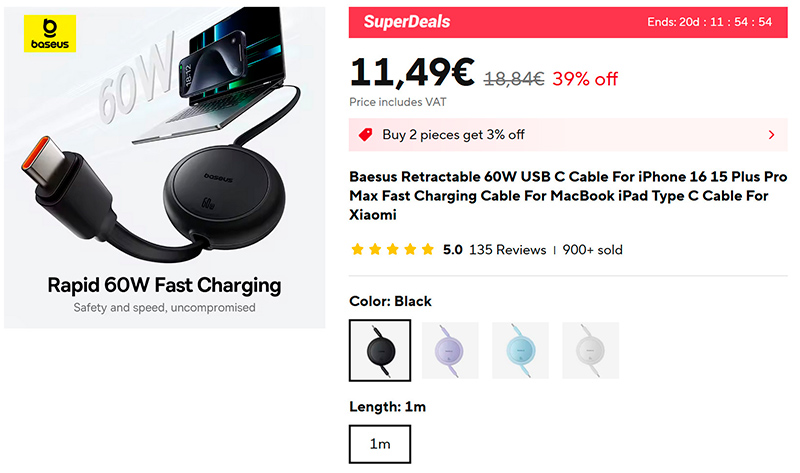800x473 pixels.
Task: Click the Baseus brand logo
Action: pos(49,33)
